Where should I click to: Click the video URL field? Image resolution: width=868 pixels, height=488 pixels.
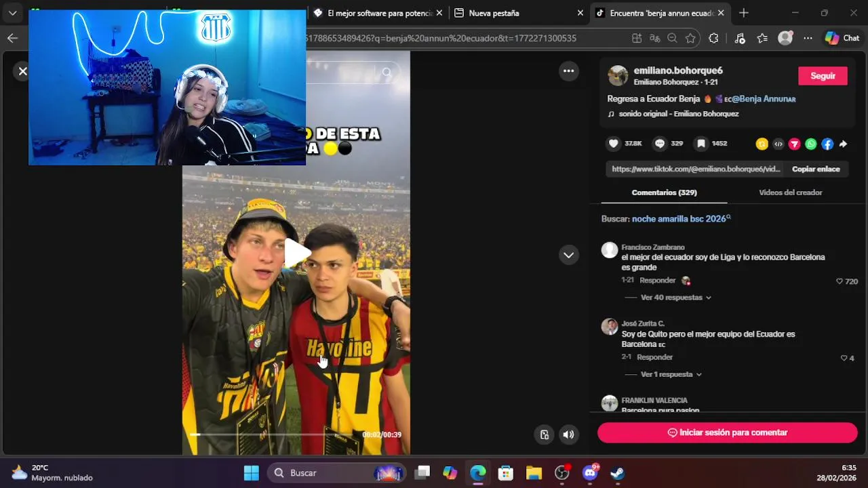tap(696, 169)
